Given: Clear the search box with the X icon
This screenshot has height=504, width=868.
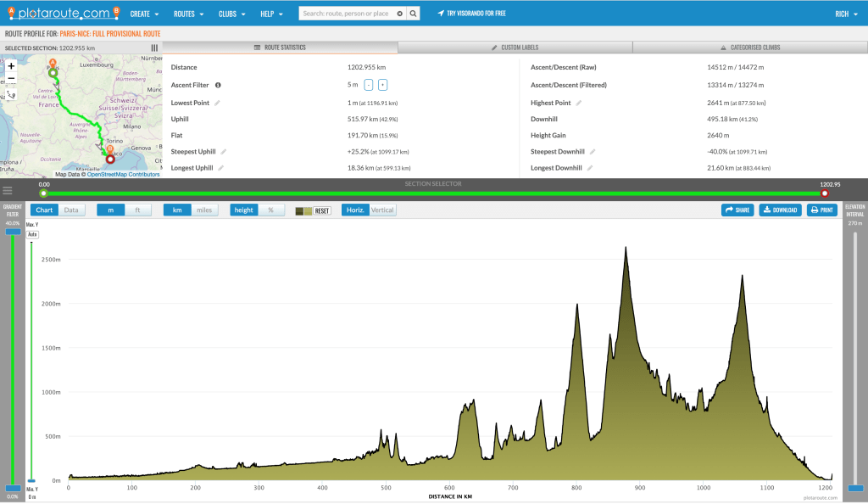Looking at the screenshot, I should click(x=399, y=14).
